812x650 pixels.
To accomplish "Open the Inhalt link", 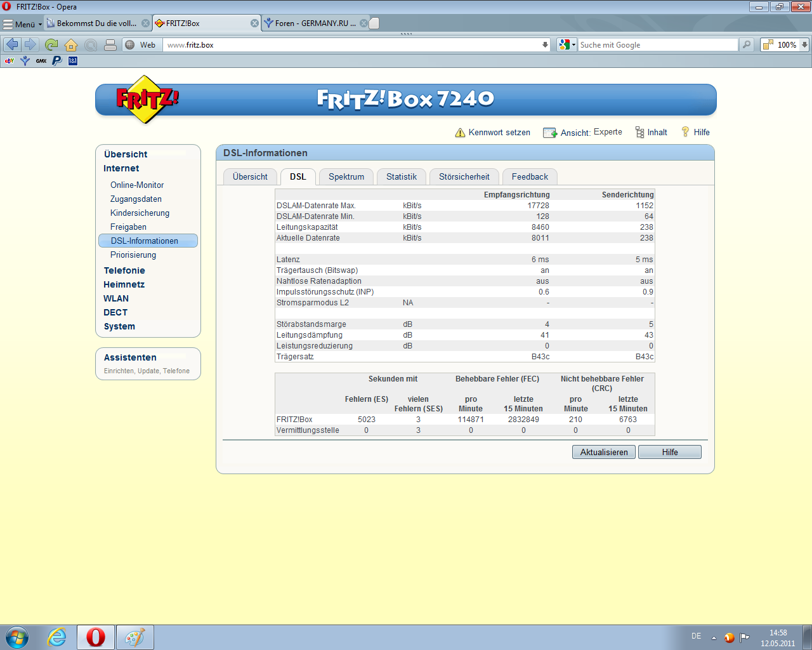I will pos(657,132).
